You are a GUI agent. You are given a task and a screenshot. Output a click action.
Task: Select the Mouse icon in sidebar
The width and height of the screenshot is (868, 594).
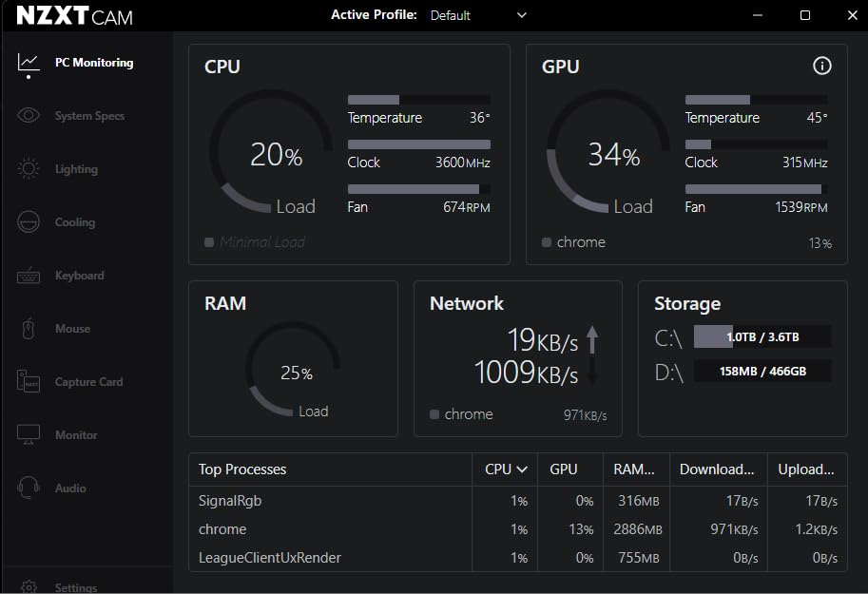pos(29,329)
